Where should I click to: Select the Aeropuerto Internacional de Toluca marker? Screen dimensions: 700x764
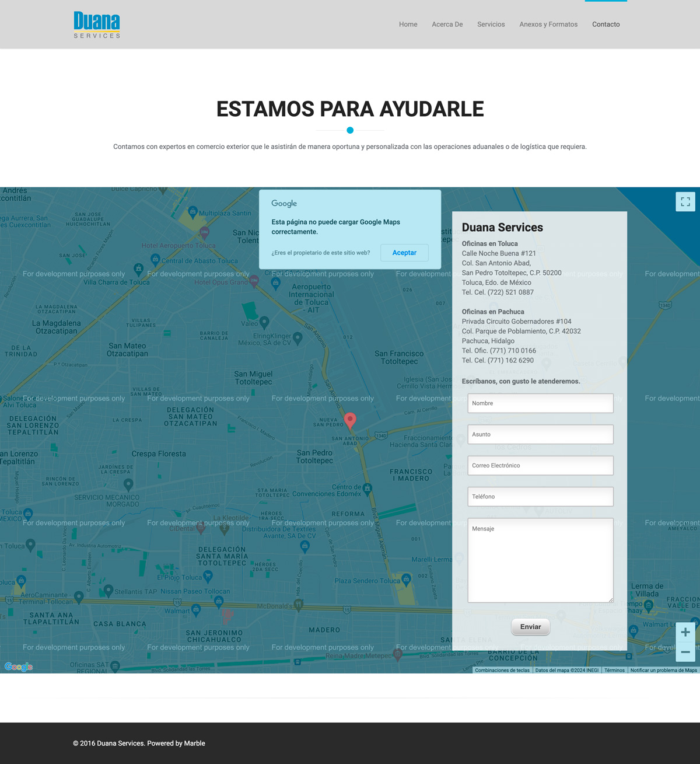276,283
